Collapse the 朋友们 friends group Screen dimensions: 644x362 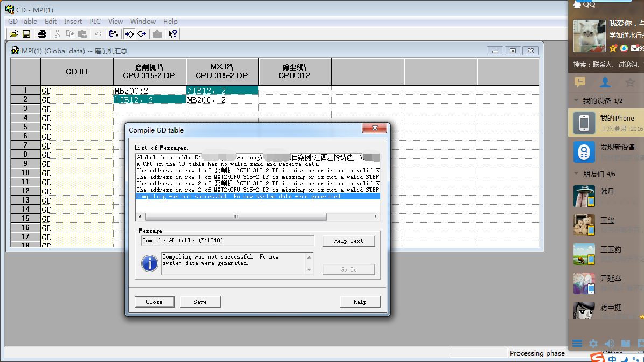click(x=577, y=174)
